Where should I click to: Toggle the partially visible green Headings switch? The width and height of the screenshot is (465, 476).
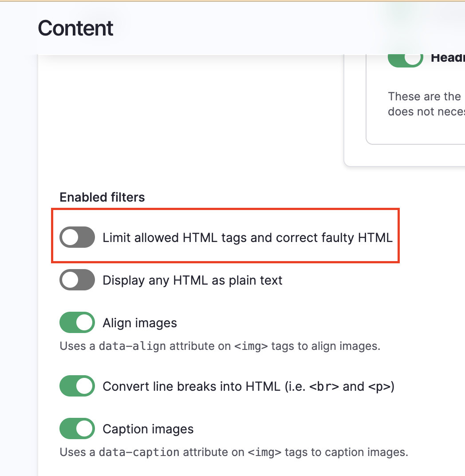pyautogui.click(x=405, y=58)
